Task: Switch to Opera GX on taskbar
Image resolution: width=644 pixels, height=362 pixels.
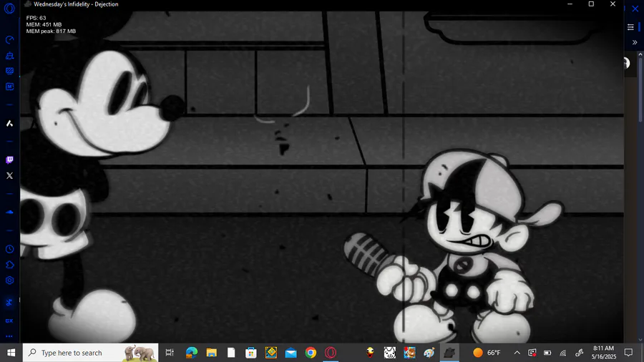Action: (331, 353)
